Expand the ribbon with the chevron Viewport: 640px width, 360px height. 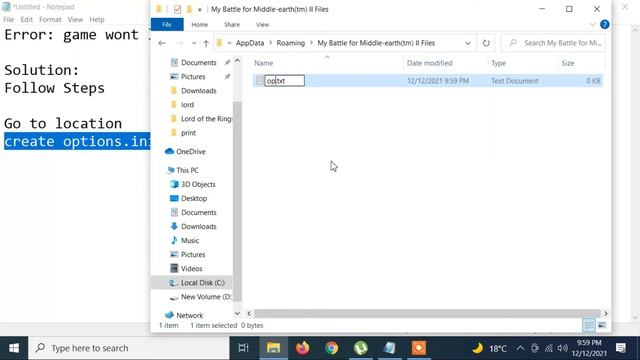(592, 24)
